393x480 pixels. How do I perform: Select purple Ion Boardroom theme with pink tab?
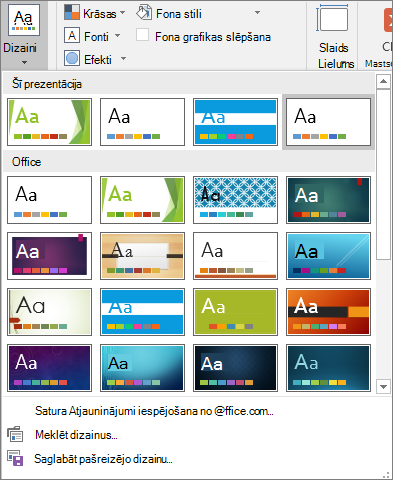(49, 256)
